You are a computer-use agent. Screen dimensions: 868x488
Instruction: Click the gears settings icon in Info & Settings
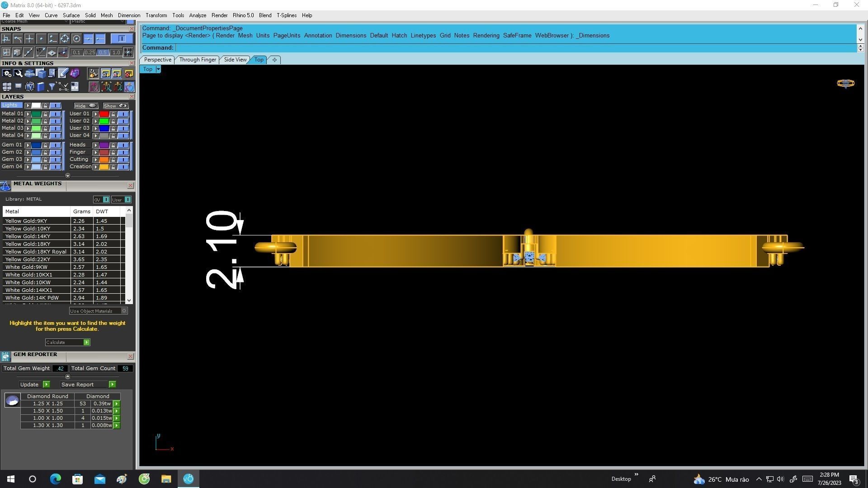7,73
